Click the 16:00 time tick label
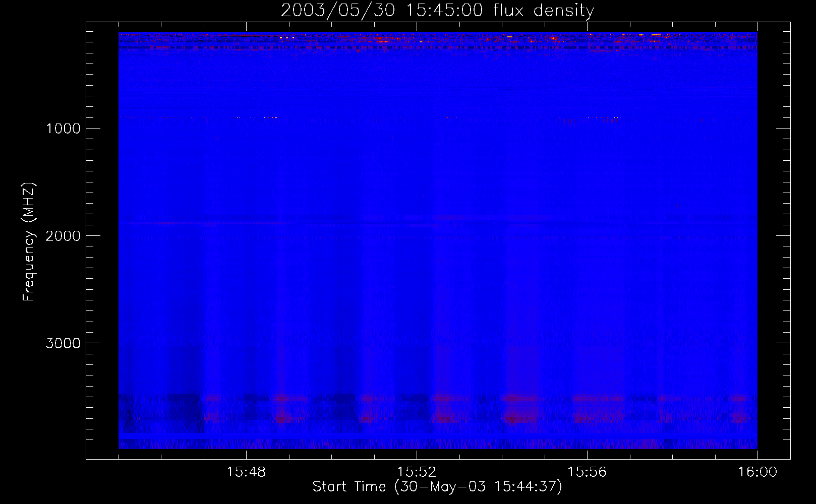The image size is (816, 504). coord(757,472)
